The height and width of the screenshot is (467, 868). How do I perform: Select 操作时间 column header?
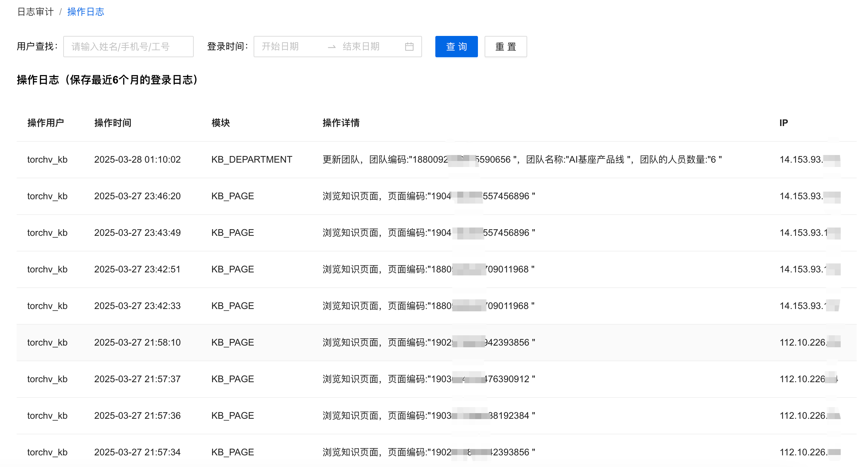[x=112, y=123]
